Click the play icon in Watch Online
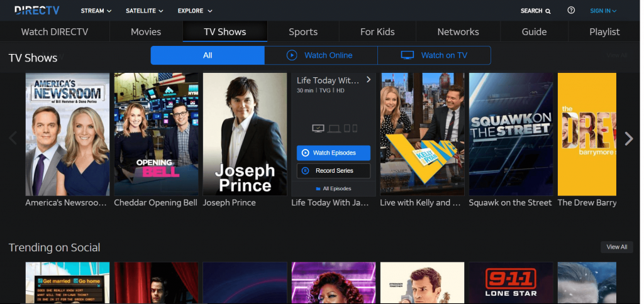 (292, 55)
